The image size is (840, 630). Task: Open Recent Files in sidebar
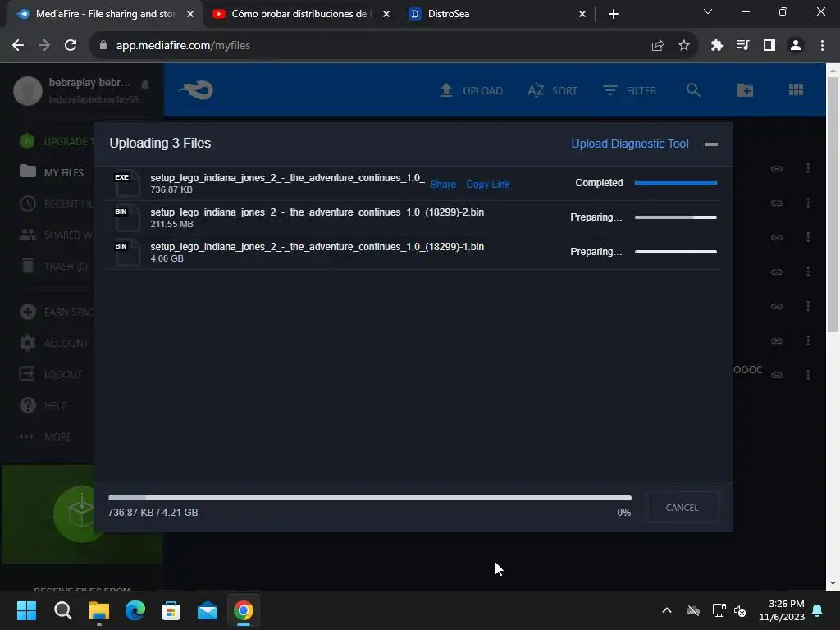(57, 203)
